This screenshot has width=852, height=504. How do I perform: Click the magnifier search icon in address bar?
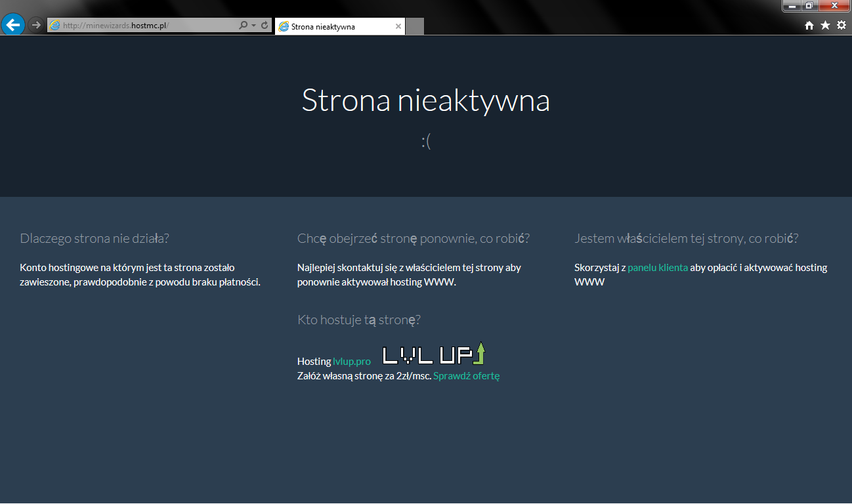click(x=243, y=26)
